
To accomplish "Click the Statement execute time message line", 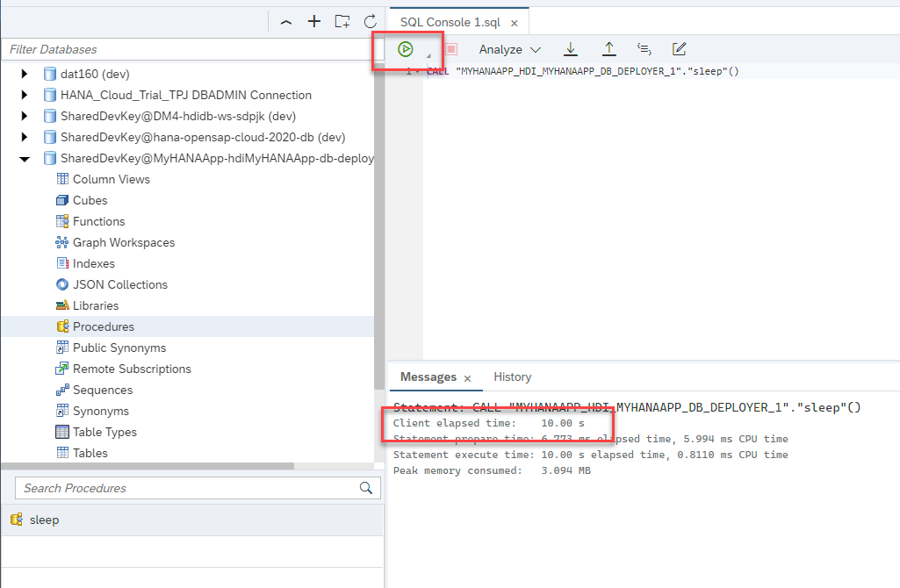I will tap(591, 455).
